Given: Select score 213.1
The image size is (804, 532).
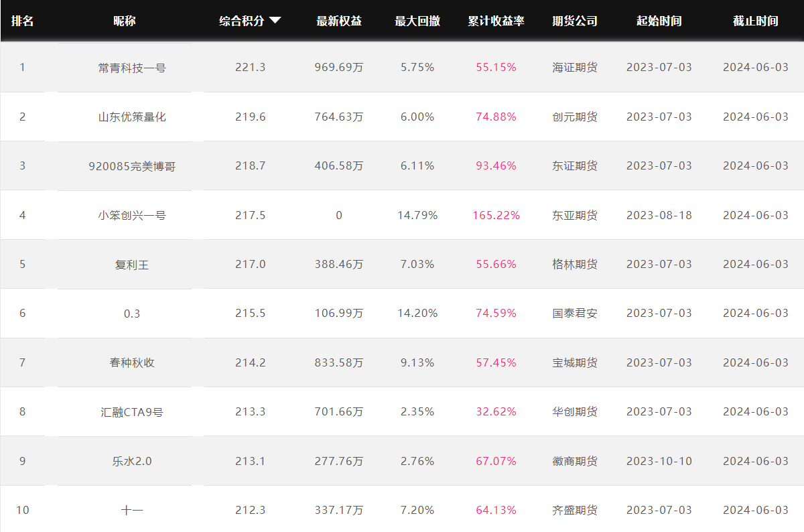Looking at the screenshot, I should pos(251,461).
